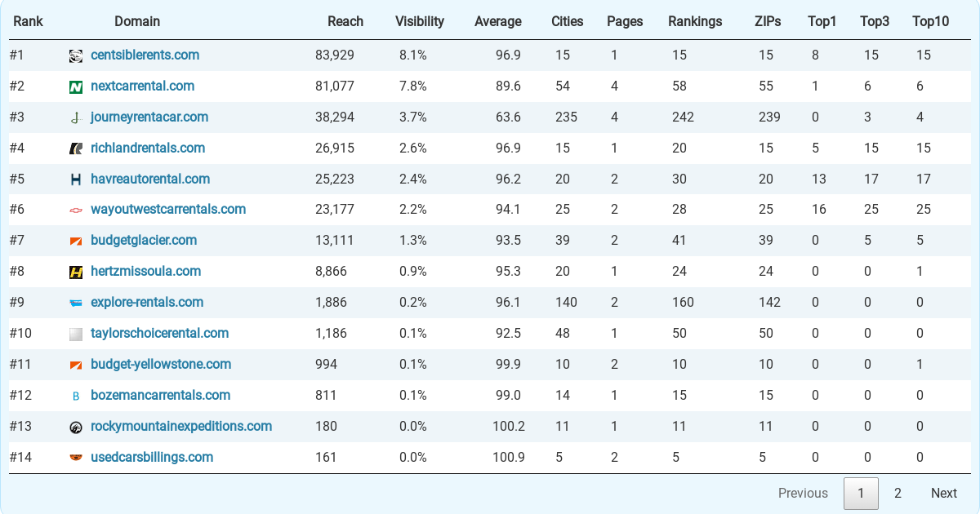Open the wayoutwestcarrentals.com link
Screen dimensions: 980x514
point(168,209)
